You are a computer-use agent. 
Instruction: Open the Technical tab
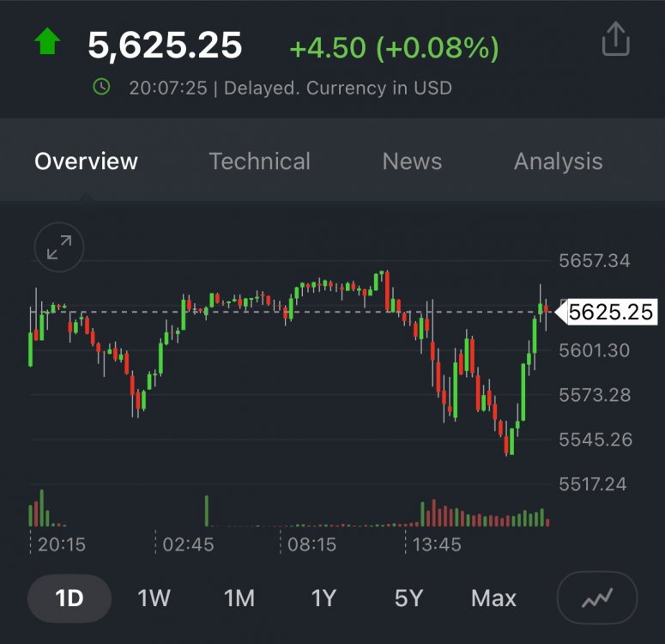pyautogui.click(x=260, y=161)
